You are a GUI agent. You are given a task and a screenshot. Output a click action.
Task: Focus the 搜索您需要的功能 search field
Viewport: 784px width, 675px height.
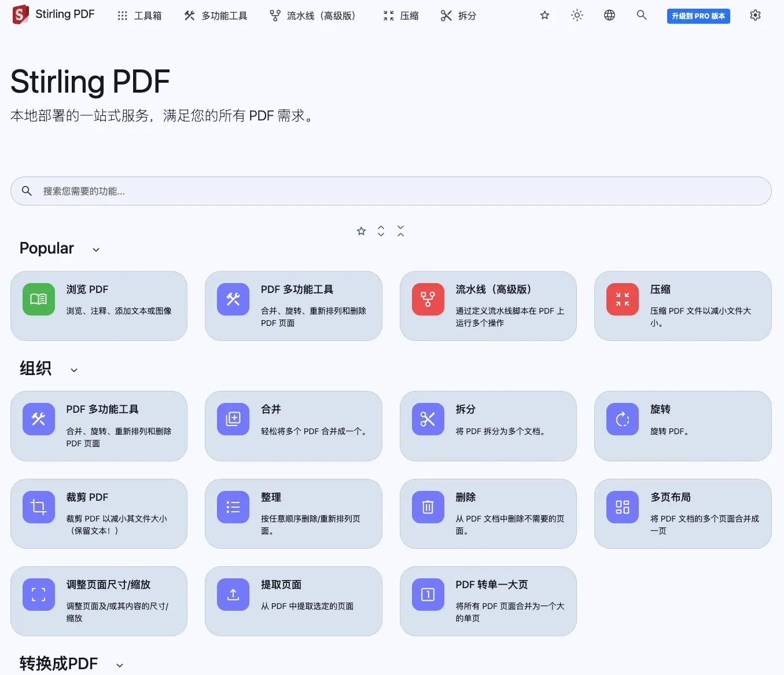click(x=391, y=191)
